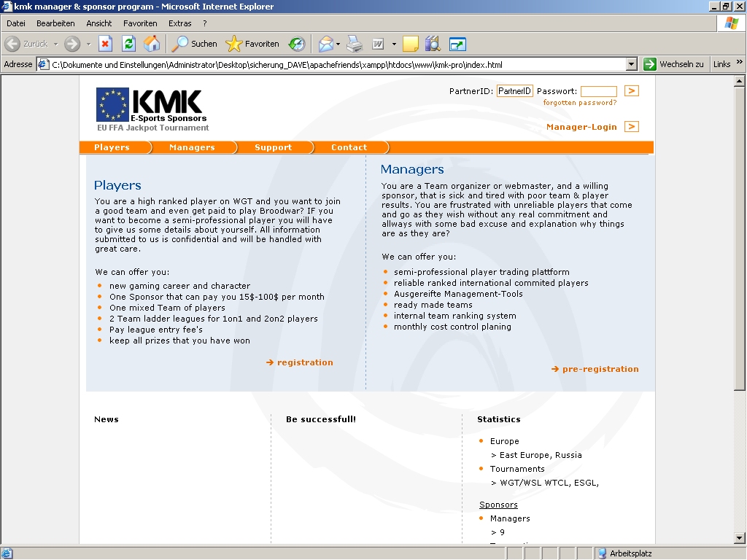Click the 'Pay league entry fee's' list item
The height and width of the screenshot is (560, 747).
[x=156, y=330]
